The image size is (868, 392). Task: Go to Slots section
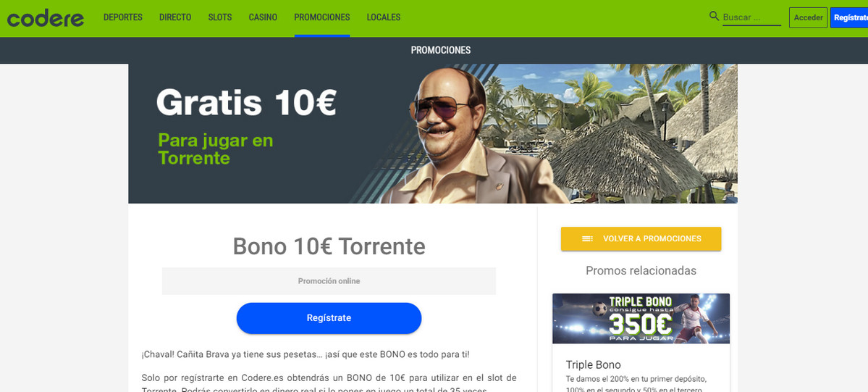tap(220, 17)
